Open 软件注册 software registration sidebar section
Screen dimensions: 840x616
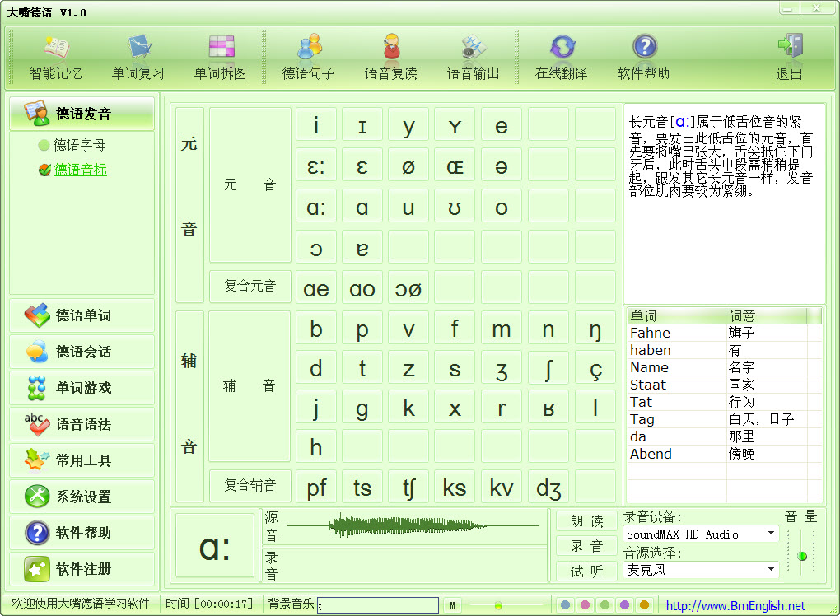(x=82, y=569)
